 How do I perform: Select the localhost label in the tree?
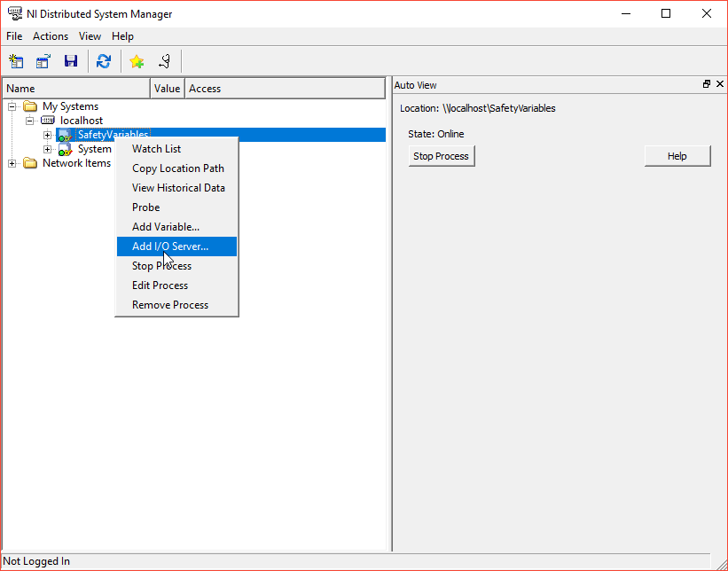tap(82, 121)
